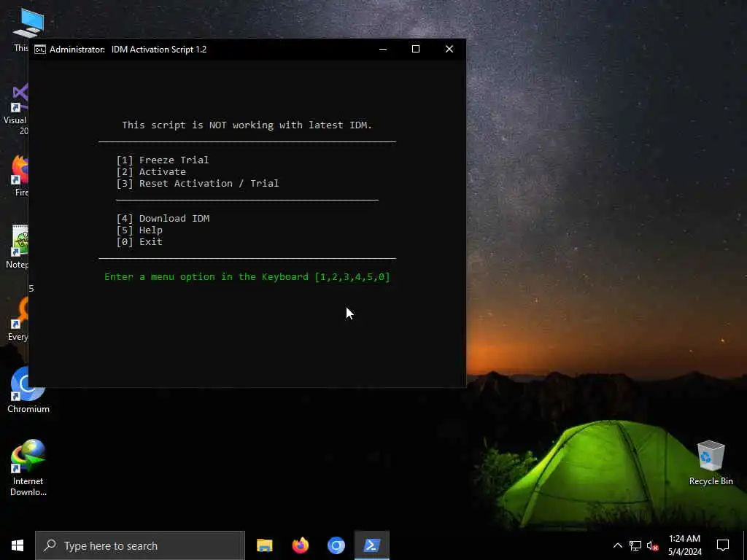The image size is (747, 560).
Task: Click the command prompt icon in title bar
Action: (40, 50)
